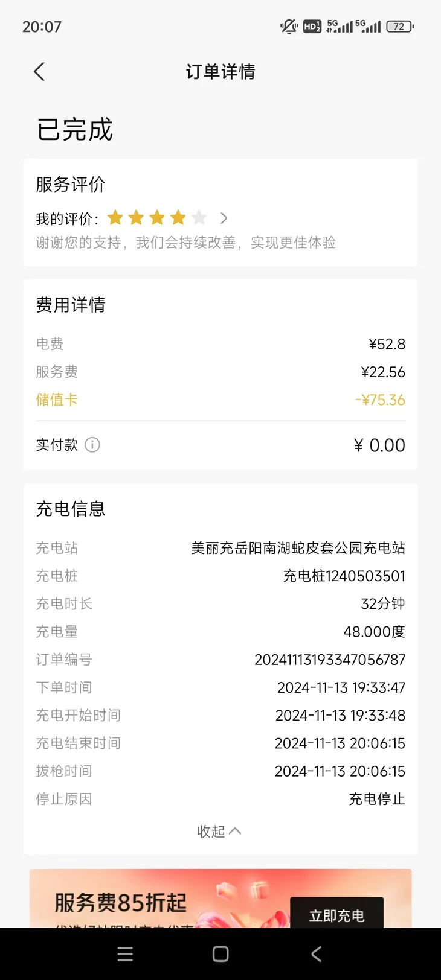441x980 pixels.
Task: Click the 储值卡 payment line
Action: [220, 399]
